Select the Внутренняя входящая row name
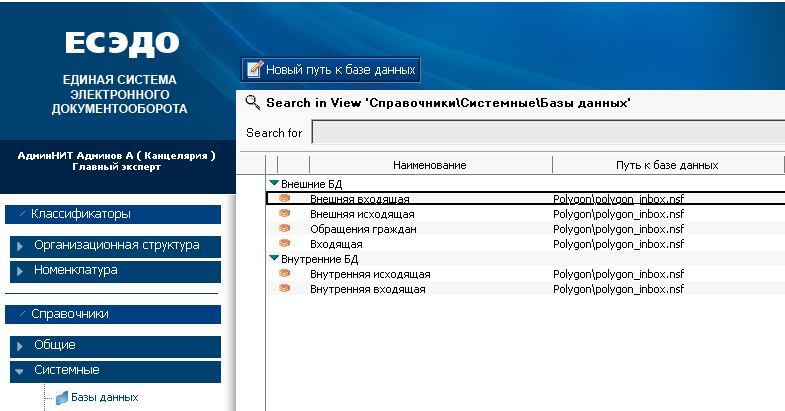Image resolution: width=785 pixels, height=411 pixels. click(x=367, y=289)
